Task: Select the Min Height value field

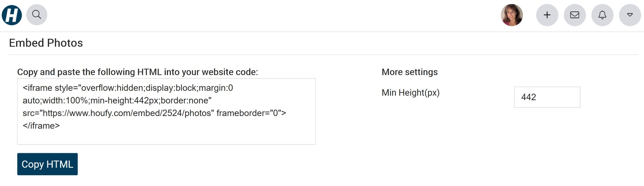Action: 547,97
